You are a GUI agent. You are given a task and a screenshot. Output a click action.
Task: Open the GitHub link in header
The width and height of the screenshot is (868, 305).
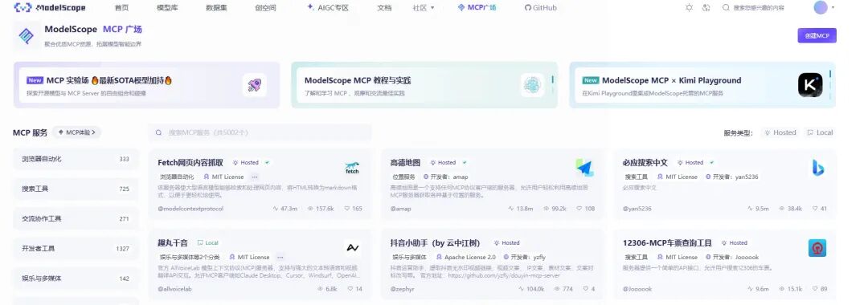[541, 8]
